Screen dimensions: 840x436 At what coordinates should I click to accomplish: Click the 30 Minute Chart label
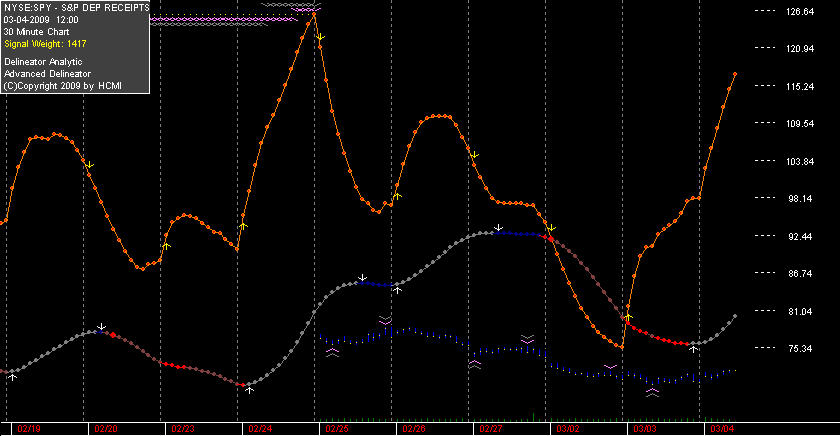coord(36,32)
